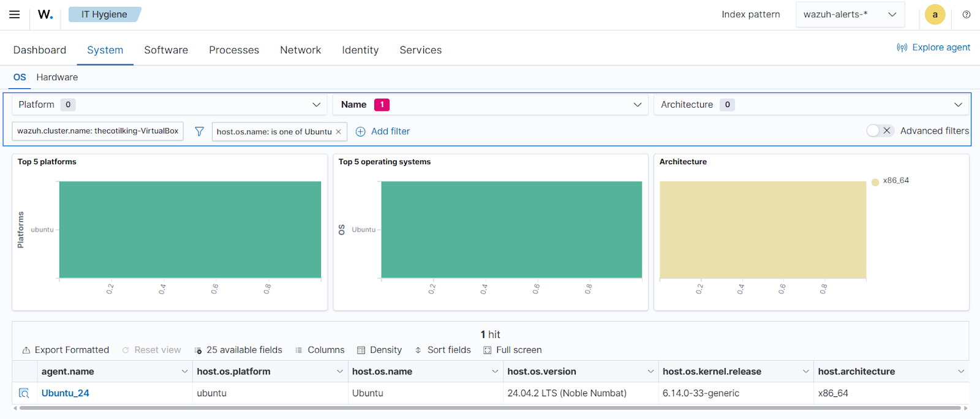The width and height of the screenshot is (980, 419).
Task: Switch to the Hardware sub-tab
Action: point(57,77)
